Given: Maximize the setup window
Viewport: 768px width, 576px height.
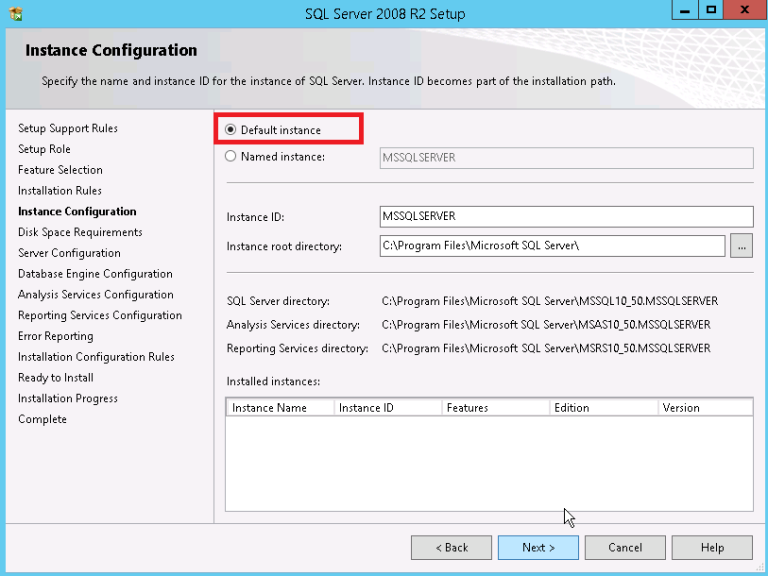Looking at the screenshot, I should tap(711, 10).
